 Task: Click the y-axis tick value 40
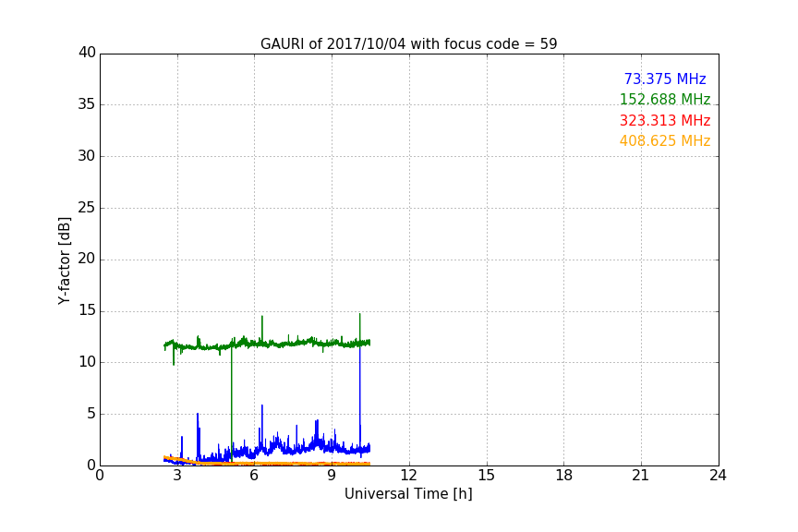[87, 53]
